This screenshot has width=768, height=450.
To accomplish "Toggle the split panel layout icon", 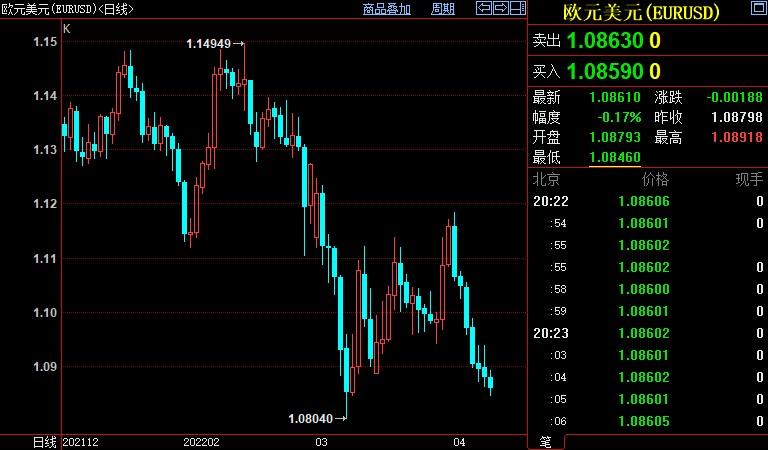I will [516, 9].
